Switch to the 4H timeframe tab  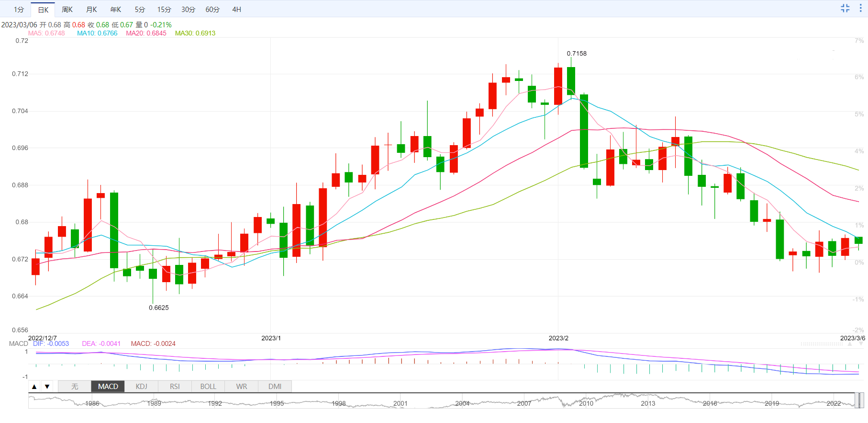236,10
